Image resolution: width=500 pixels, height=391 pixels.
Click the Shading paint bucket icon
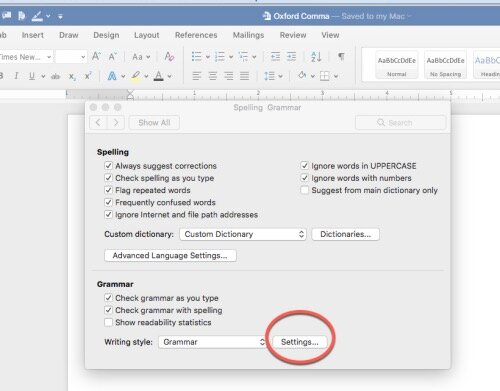tap(302, 76)
